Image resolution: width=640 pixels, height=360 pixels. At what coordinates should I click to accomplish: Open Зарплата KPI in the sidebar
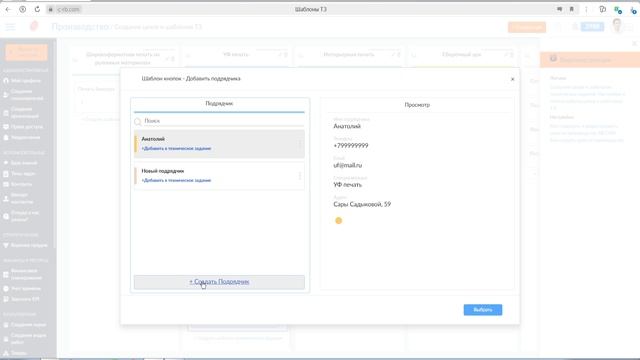pos(24,299)
